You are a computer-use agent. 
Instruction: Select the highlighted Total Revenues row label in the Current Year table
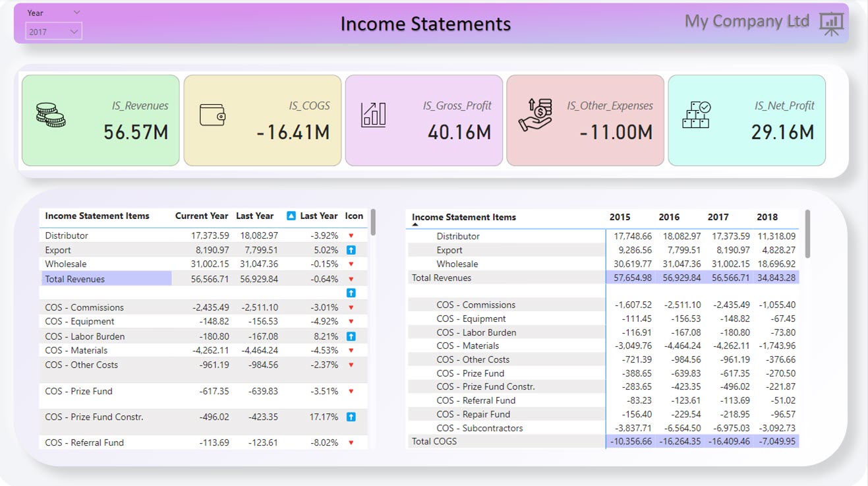[106, 279]
